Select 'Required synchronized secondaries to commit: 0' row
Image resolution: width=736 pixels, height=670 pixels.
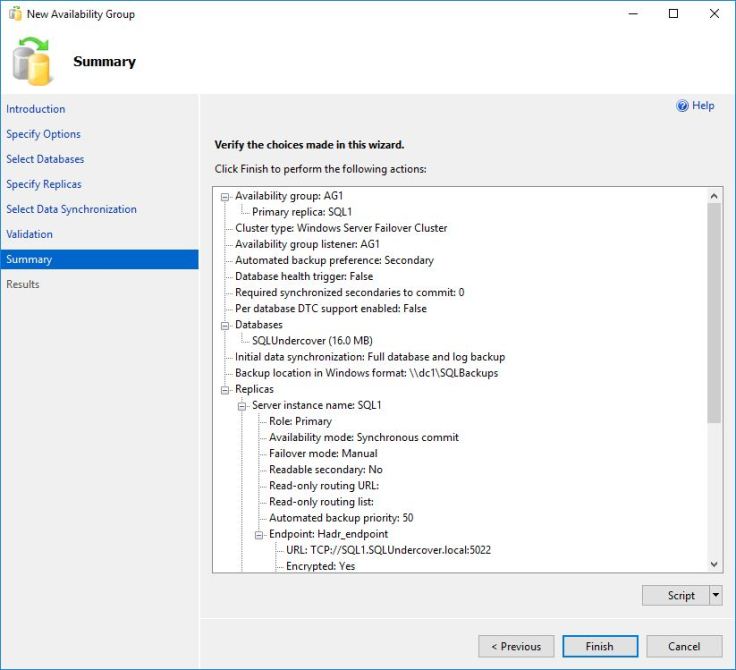[350, 293]
